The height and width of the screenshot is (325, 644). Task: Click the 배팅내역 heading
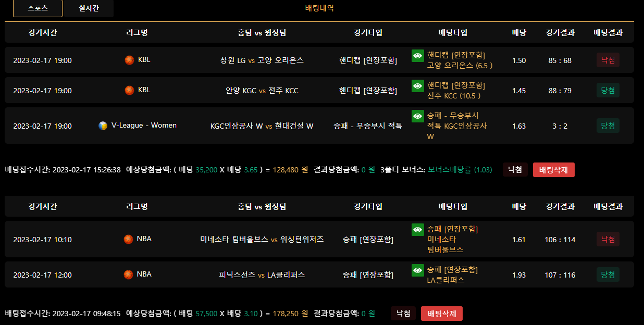pos(319,8)
